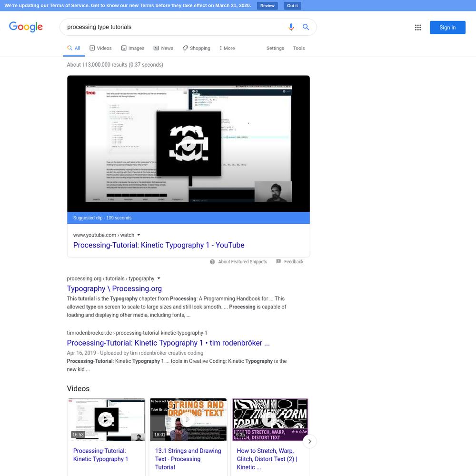Dismiss the banner with Got it

[292, 5]
